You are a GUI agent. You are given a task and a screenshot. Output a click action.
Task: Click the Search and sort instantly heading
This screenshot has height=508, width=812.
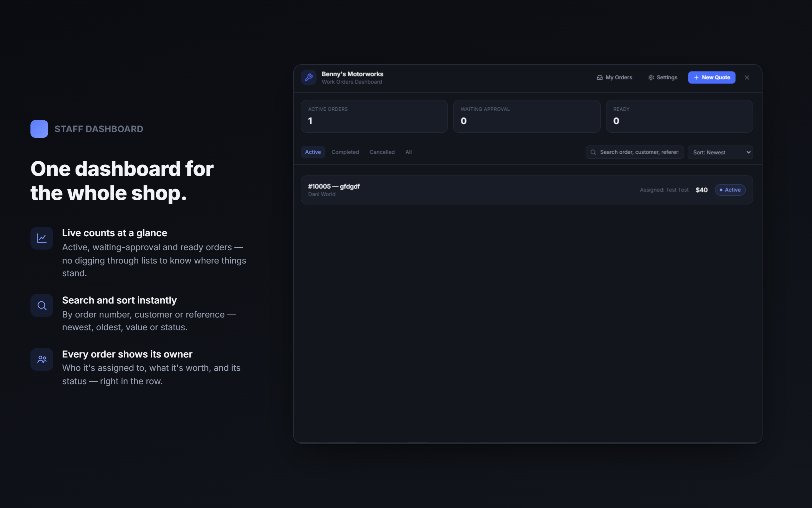point(119,300)
